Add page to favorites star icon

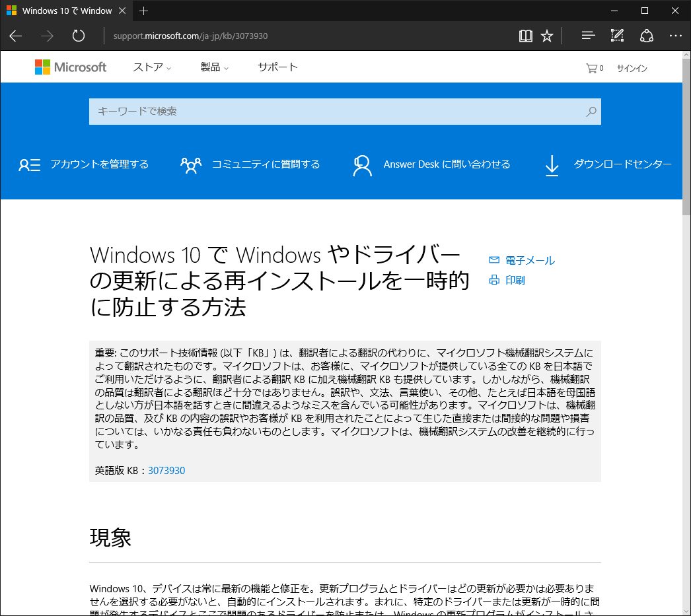547,36
